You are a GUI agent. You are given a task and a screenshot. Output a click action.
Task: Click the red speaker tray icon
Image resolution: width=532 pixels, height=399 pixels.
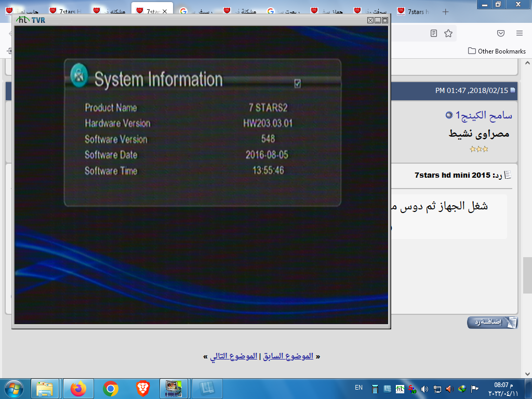[x=449, y=389]
